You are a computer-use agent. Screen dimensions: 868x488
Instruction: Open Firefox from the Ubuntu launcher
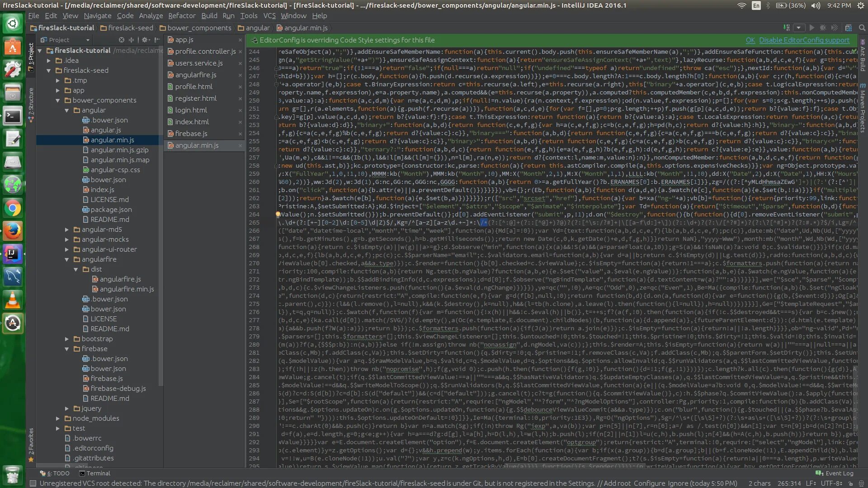click(x=13, y=230)
